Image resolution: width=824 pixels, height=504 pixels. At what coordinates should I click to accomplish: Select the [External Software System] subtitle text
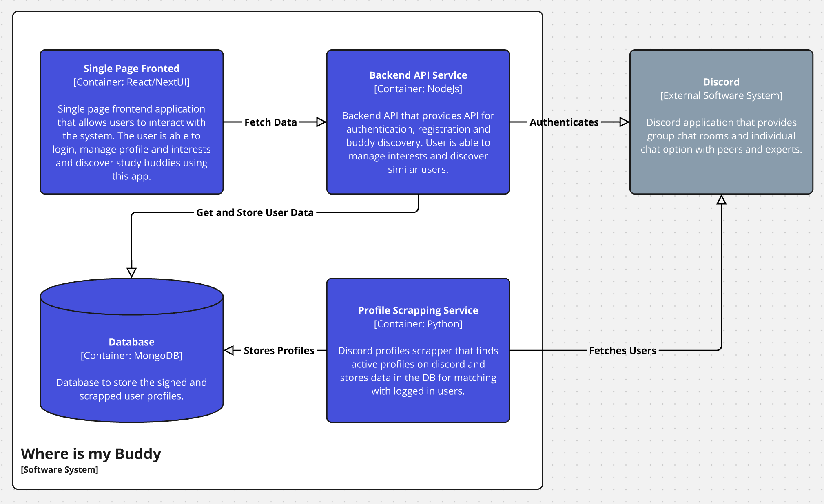tap(721, 95)
